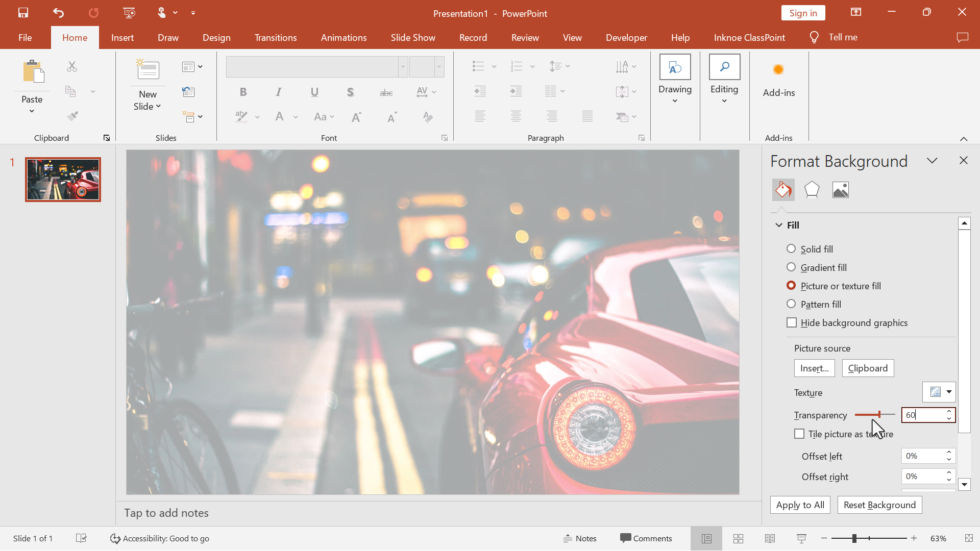This screenshot has width=980, height=551.
Task: Enable the Solid fill option
Action: tap(792, 248)
